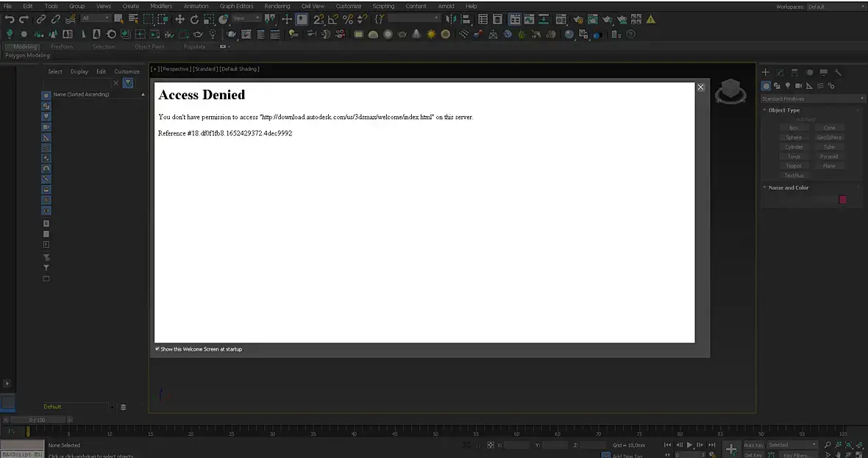Screen dimensions: 868x458
Task: Open the Utilities wrench panel icon
Action: coord(838,73)
